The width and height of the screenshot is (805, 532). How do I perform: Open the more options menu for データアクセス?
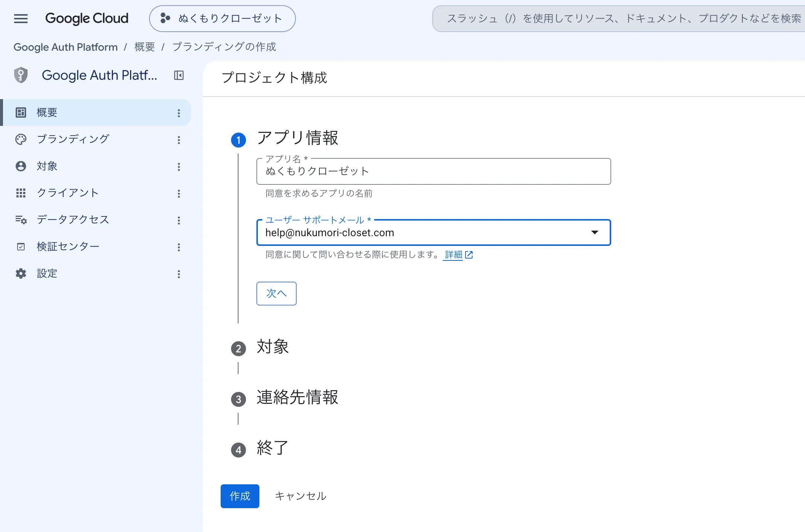(179, 220)
